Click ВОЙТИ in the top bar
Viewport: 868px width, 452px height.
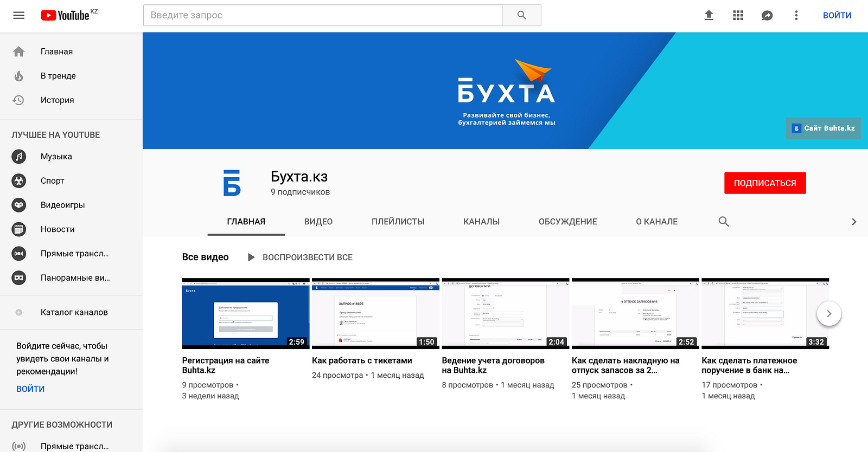pyautogui.click(x=837, y=15)
